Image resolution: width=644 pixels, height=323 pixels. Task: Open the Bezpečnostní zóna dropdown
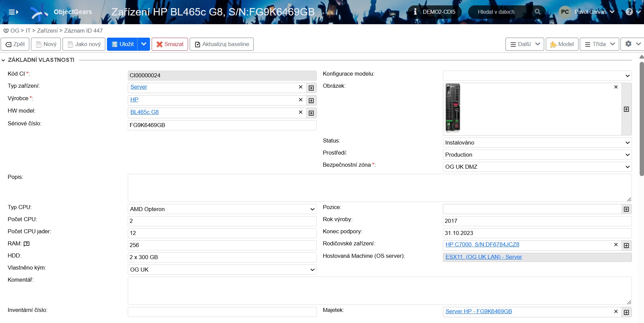[x=537, y=167]
